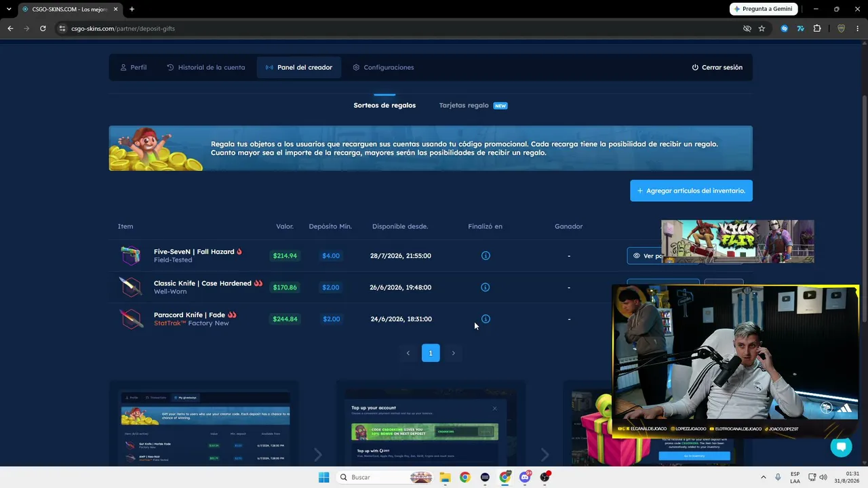Open the Windows Start menu
Image resolution: width=868 pixels, height=488 pixels.
click(324, 477)
